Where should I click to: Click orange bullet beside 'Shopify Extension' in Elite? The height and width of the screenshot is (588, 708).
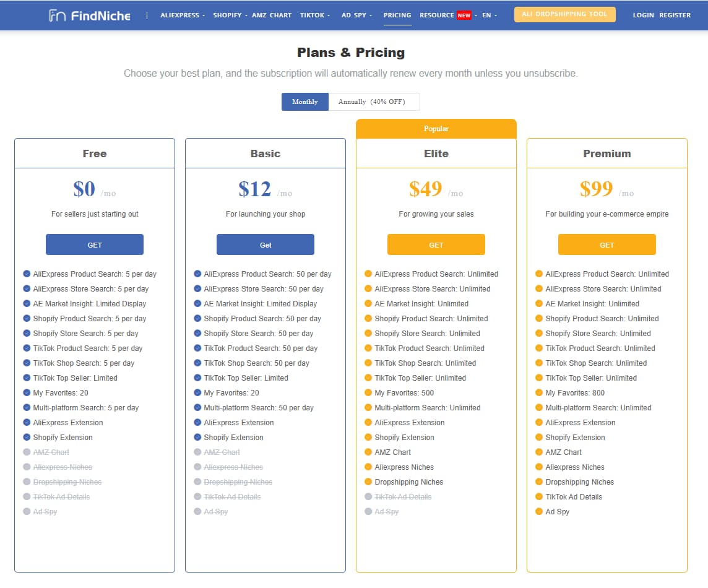point(368,437)
